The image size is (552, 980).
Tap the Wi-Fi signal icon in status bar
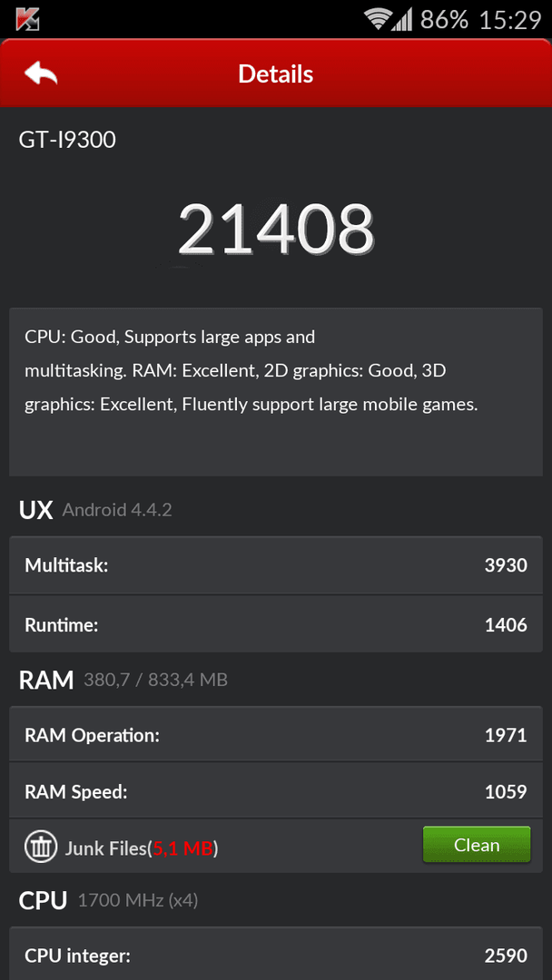[379, 19]
